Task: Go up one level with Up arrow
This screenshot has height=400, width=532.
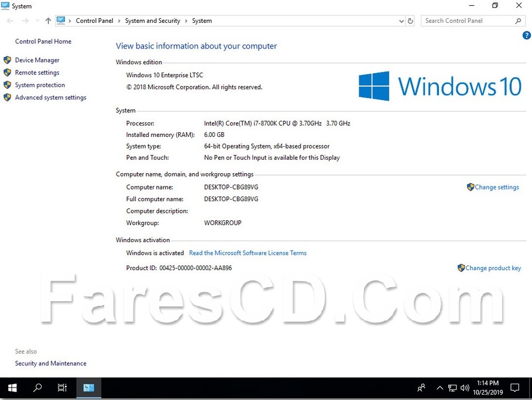Action: (48, 21)
